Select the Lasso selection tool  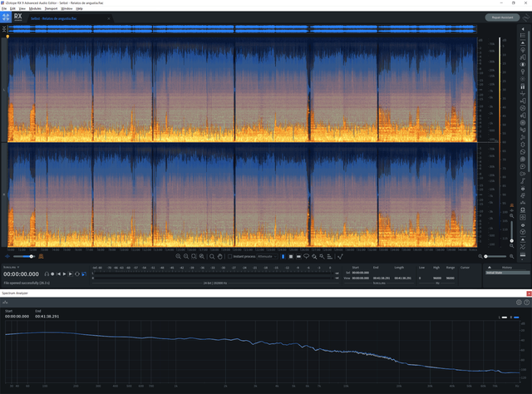[307, 257]
